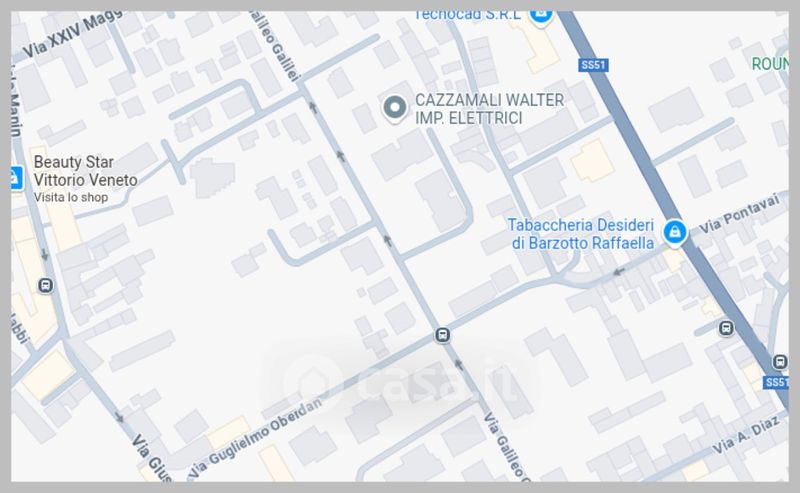Click the bus stop icon right of SS51
This screenshot has width=800, height=493.
point(780,362)
